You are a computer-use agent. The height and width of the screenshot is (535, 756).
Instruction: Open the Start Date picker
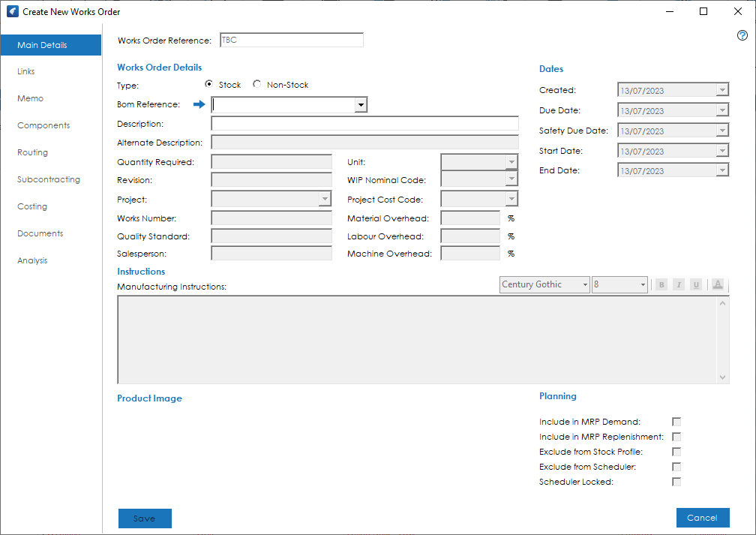[721, 151]
